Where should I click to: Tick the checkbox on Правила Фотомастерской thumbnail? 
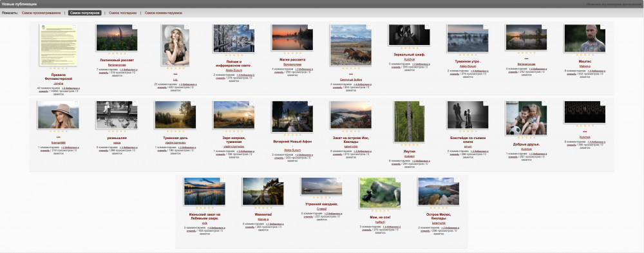[74, 27]
